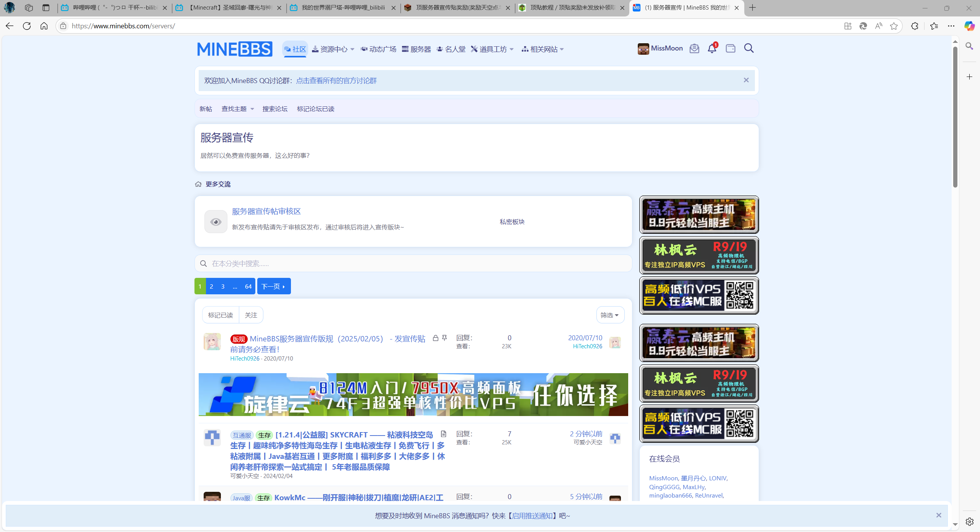Open 服务器宣传帖审核区 forum link
Image resolution: width=980 pixels, height=532 pixels.
tap(266, 211)
